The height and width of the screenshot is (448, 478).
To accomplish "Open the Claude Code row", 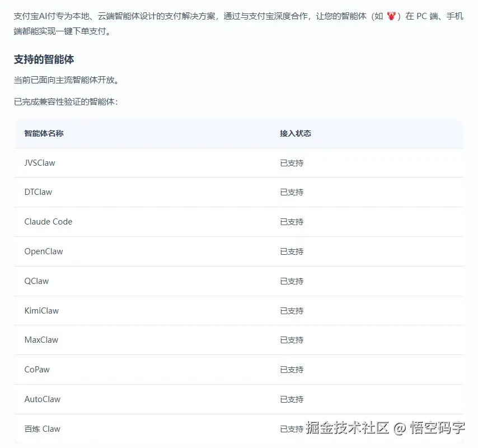I will coord(48,222).
